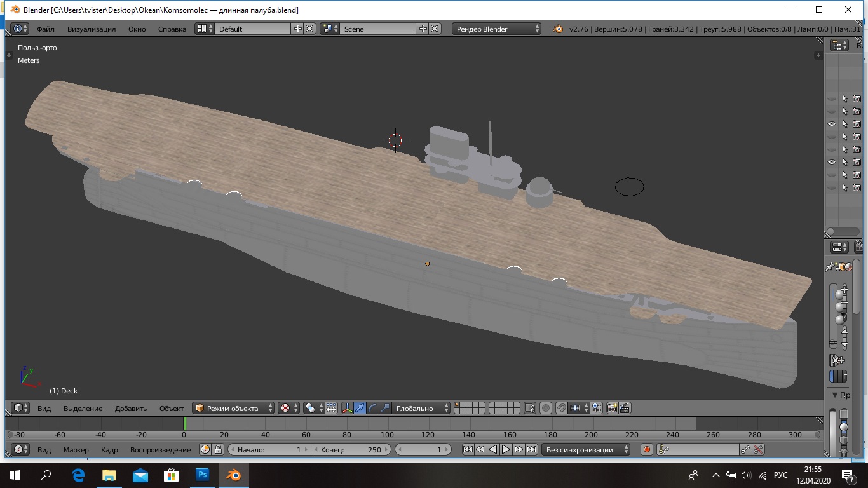
Task: Add a new scene with the plus icon
Action: coord(423,29)
